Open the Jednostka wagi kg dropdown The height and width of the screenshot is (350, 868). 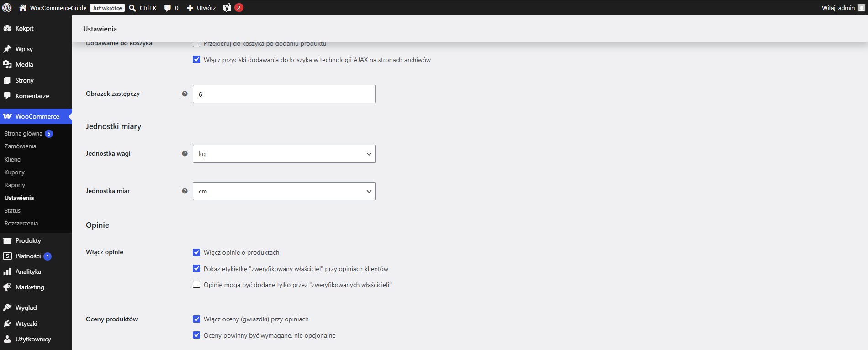click(x=284, y=154)
